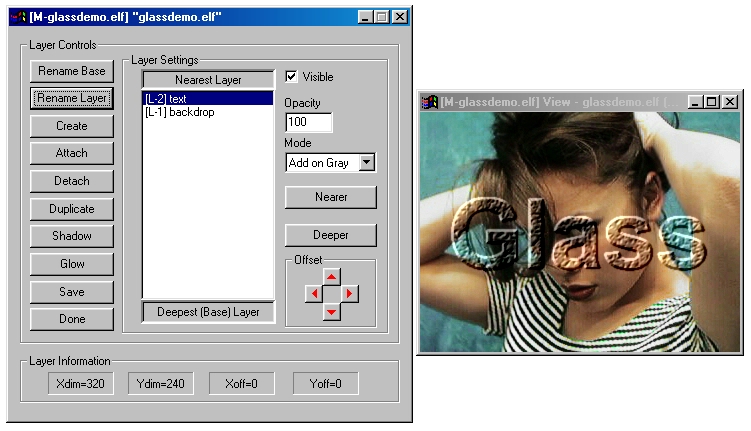751x431 pixels.
Task: Apply Shadow to the layer
Action: 71,236
